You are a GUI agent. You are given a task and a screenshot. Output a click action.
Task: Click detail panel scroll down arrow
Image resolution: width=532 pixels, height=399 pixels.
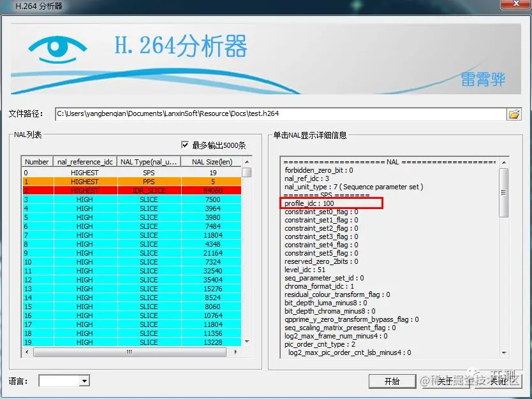pos(504,353)
